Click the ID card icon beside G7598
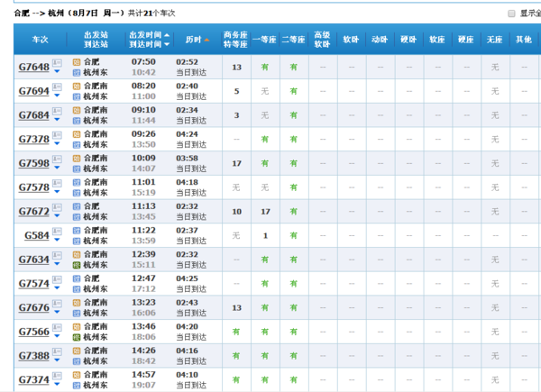 (x=57, y=159)
